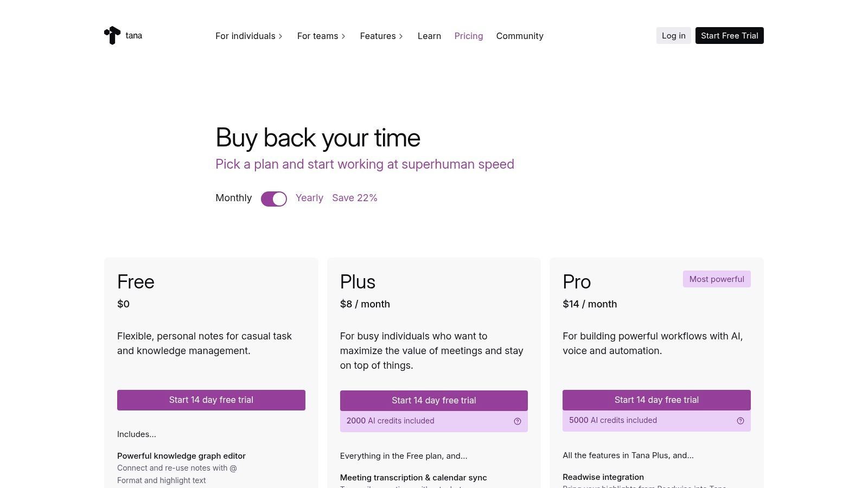Screen dimensions: 868x488
Task: Expand the For teams menu
Action: click(321, 36)
